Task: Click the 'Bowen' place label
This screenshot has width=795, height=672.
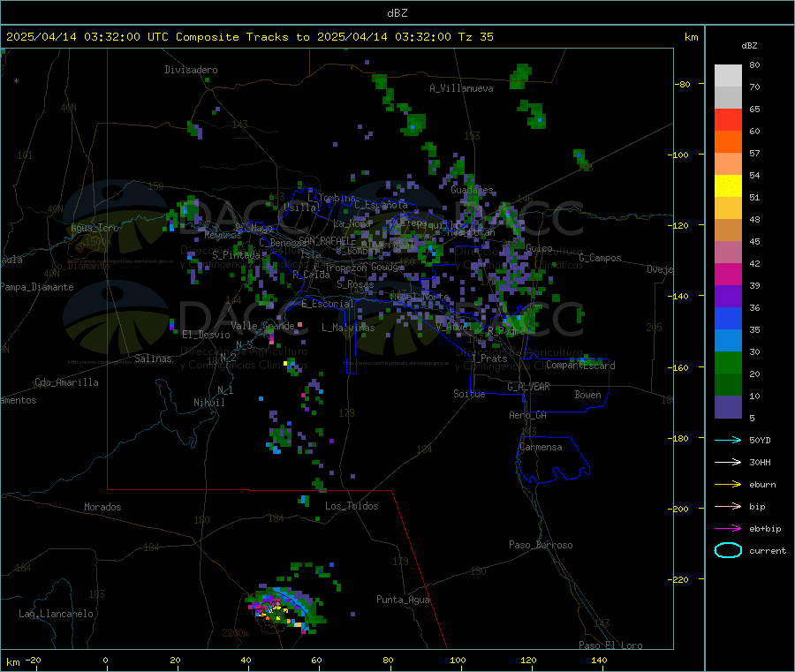Action: click(x=587, y=395)
